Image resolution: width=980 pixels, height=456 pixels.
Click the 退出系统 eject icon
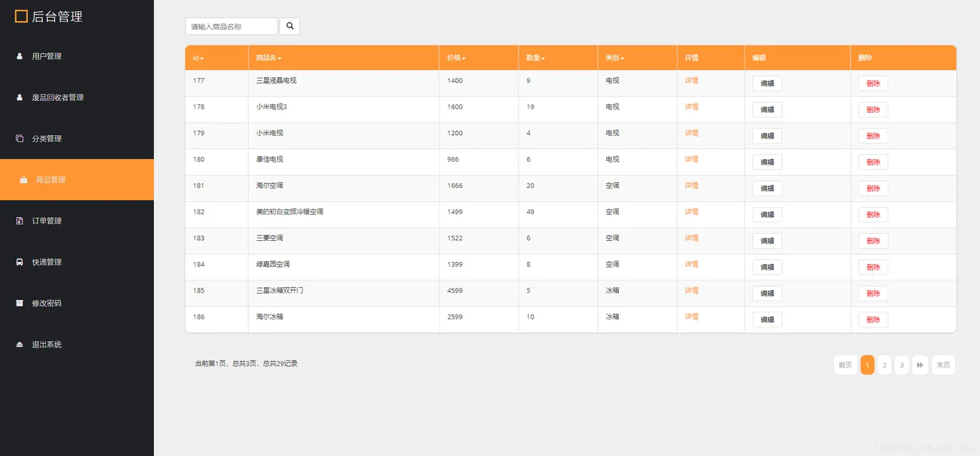[20, 345]
